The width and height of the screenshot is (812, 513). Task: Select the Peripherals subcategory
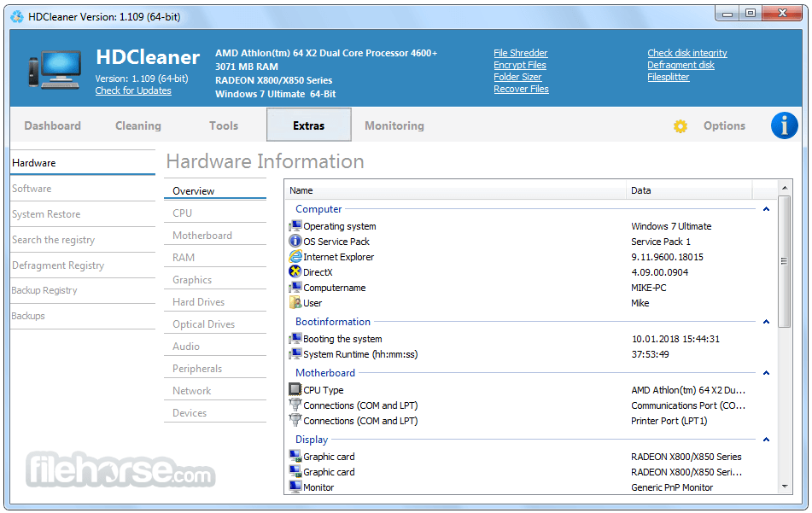215,369
